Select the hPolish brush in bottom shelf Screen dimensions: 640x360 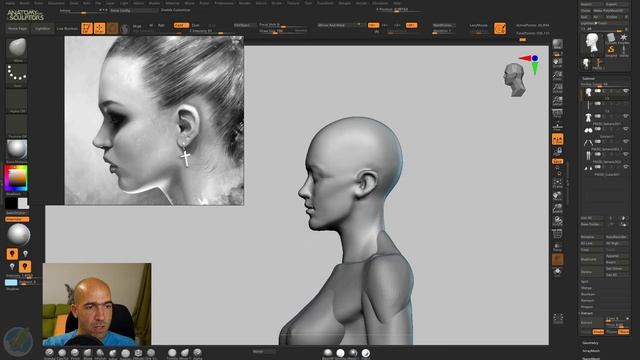(x=100, y=353)
